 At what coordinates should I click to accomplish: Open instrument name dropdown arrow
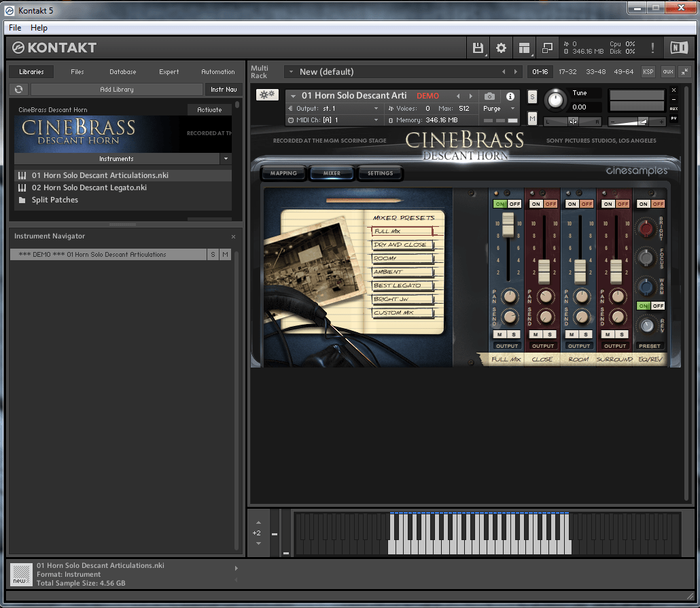(294, 96)
